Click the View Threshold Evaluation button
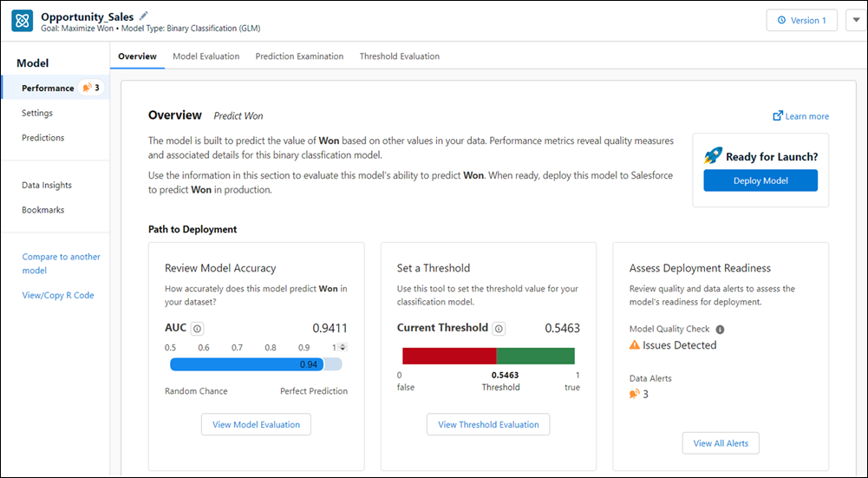 488,424
